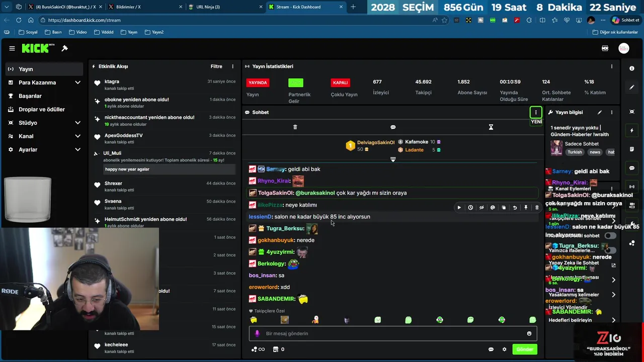The height and width of the screenshot is (362, 644).
Task: Click the chat bubble icon on the right rail
Action: (x=632, y=168)
